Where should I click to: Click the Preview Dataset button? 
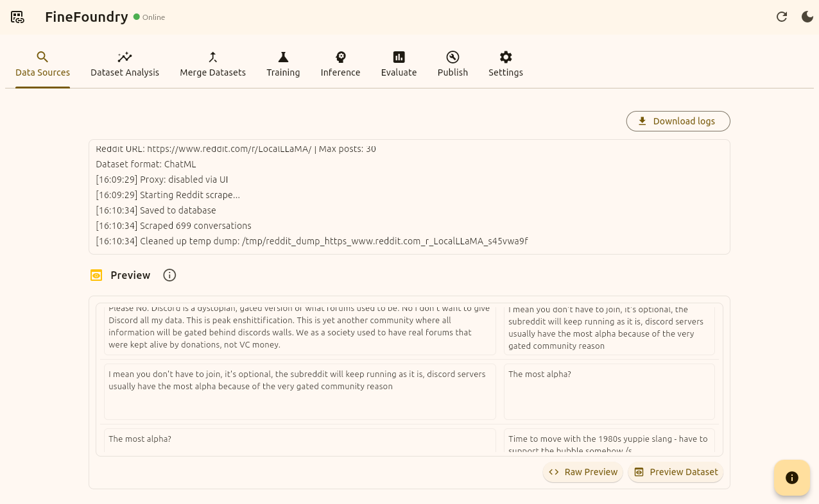675,472
